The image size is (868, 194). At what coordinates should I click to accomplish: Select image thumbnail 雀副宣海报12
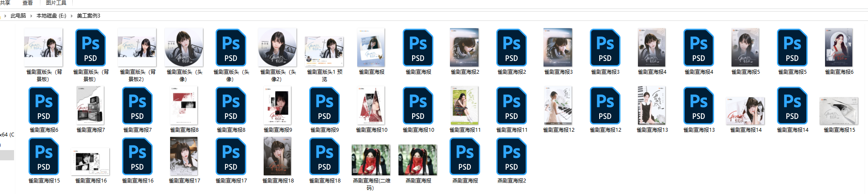pos(558,105)
